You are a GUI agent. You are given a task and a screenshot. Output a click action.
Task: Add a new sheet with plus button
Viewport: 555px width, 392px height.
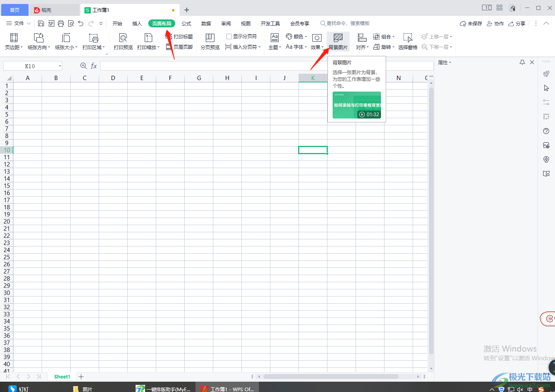click(81, 377)
